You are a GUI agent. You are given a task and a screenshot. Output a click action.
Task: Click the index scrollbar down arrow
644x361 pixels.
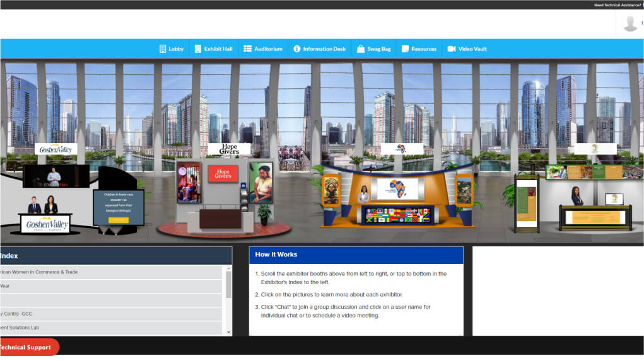229,332
